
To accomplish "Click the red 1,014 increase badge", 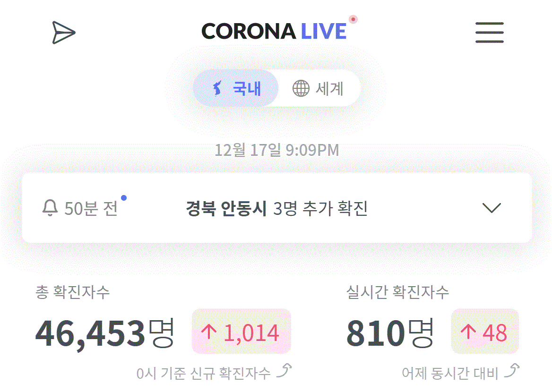I will tap(241, 331).
